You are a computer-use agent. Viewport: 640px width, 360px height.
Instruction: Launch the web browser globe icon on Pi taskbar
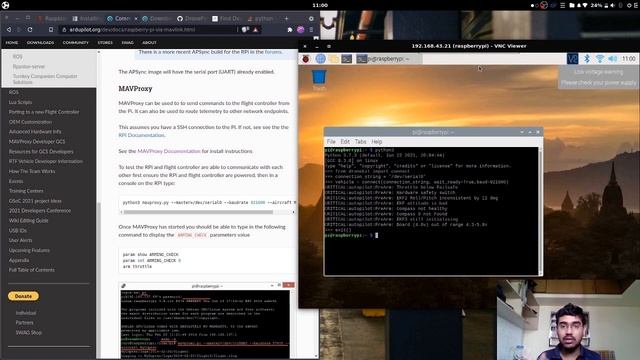pyautogui.click(x=320, y=59)
